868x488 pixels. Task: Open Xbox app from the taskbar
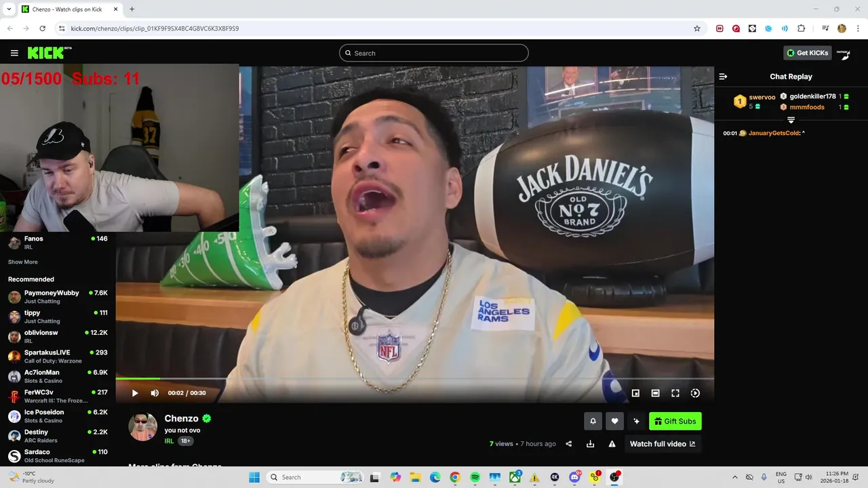(x=515, y=477)
